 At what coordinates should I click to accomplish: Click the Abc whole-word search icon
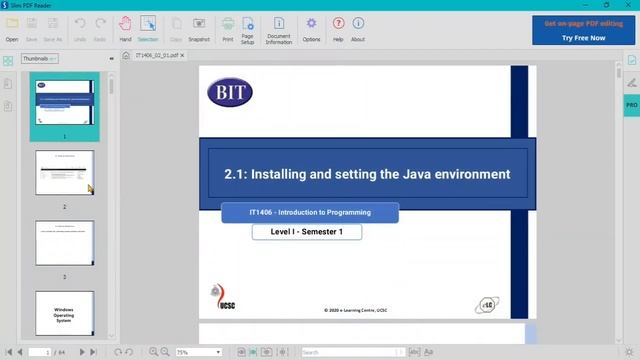(x=414, y=352)
